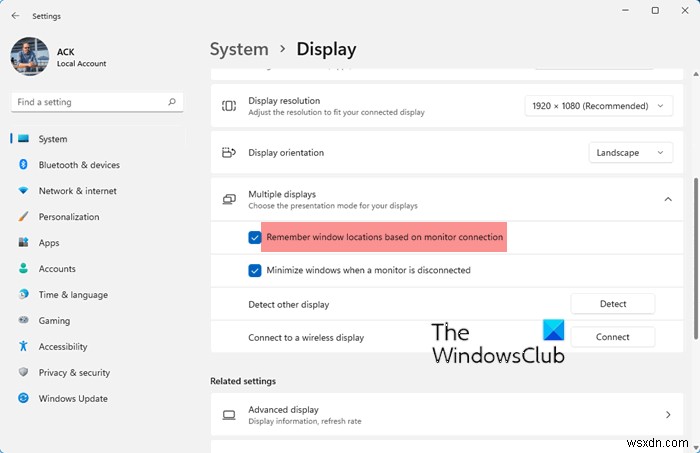Click the Detect button
700x453 pixels.
612,304
